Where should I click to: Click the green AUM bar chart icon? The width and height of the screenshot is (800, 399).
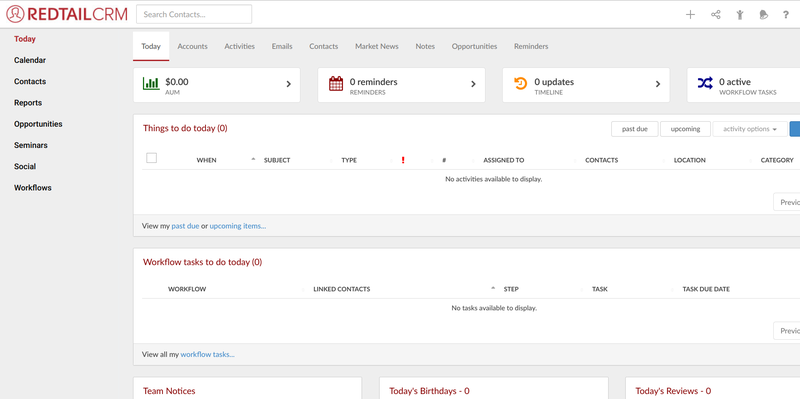point(151,83)
